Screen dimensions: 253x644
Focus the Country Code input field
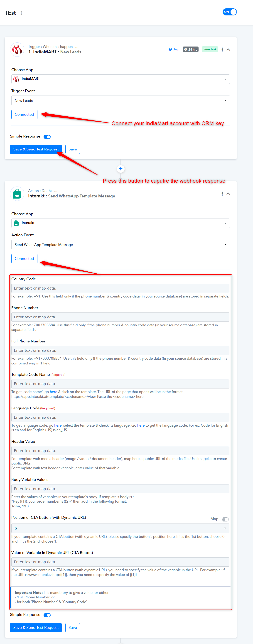(120, 288)
